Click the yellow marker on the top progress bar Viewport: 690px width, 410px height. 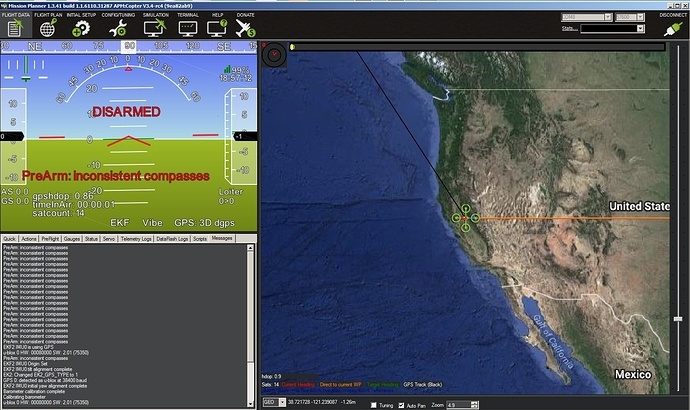(x=292, y=47)
